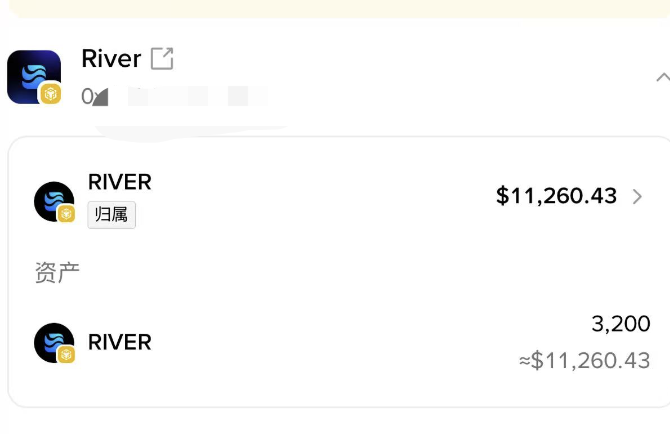
Task: Click the River title text
Action: point(111,59)
